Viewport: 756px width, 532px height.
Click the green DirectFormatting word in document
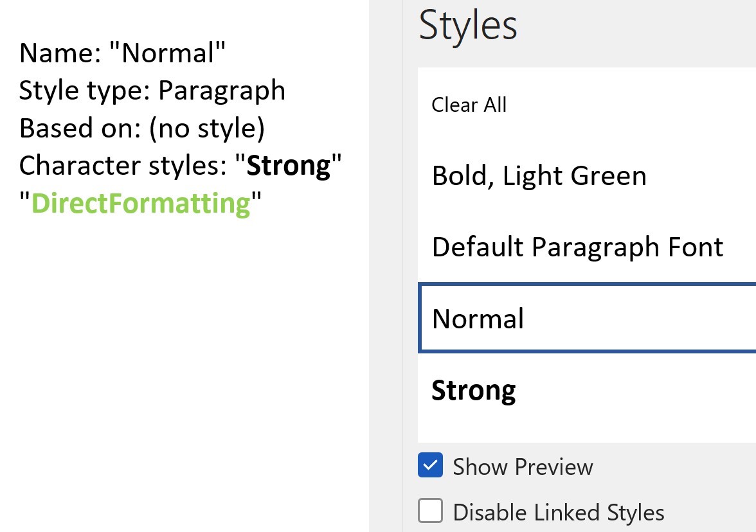(x=141, y=203)
